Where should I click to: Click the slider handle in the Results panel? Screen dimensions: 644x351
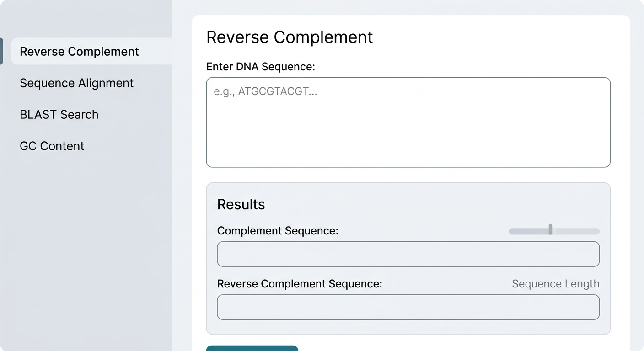tap(550, 229)
